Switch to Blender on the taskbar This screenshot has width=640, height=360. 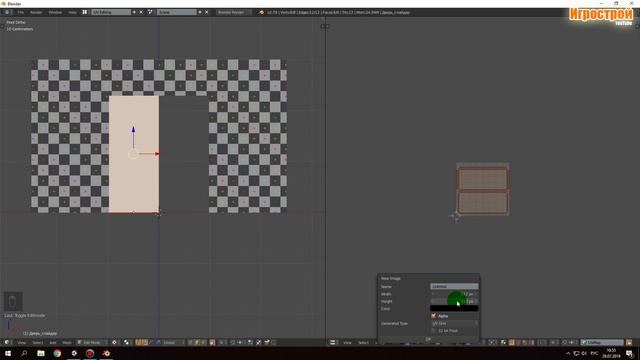point(106,353)
